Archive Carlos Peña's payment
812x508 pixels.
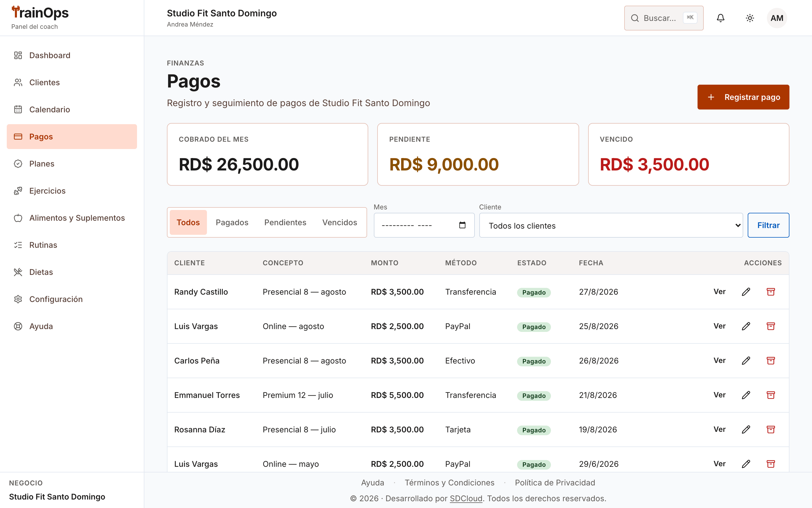pos(771,360)
